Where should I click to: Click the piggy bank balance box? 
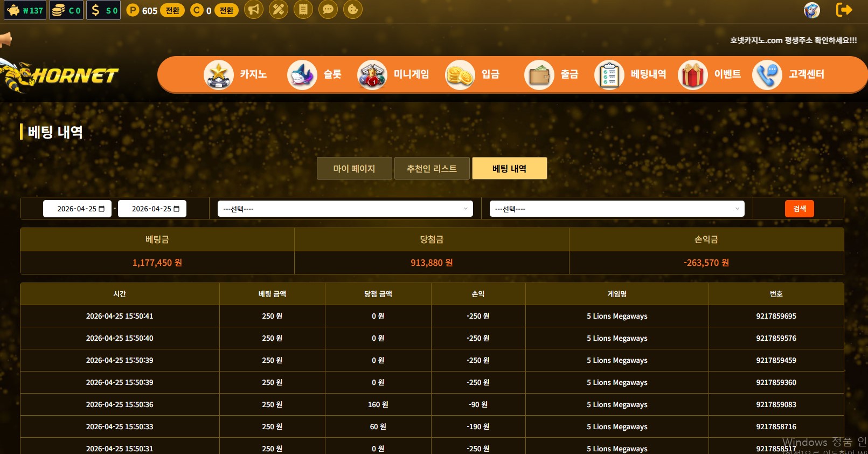click(x=25, y=10)
